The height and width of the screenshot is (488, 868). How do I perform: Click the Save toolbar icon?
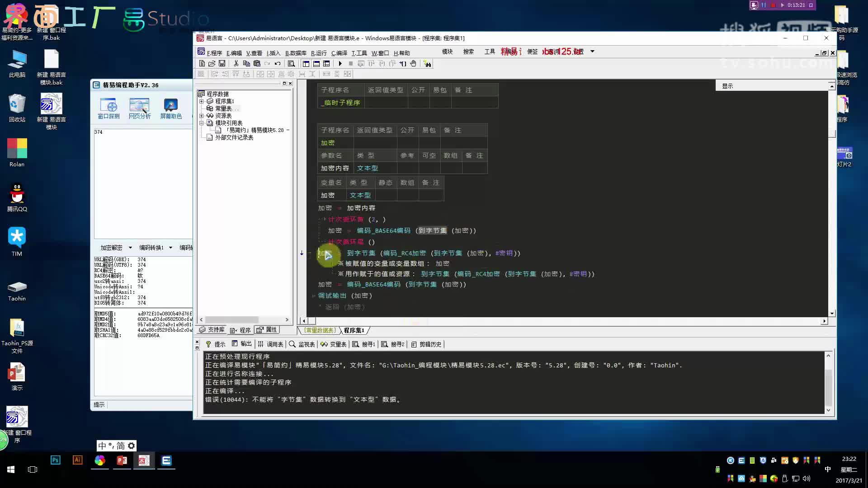coord(222,64)
